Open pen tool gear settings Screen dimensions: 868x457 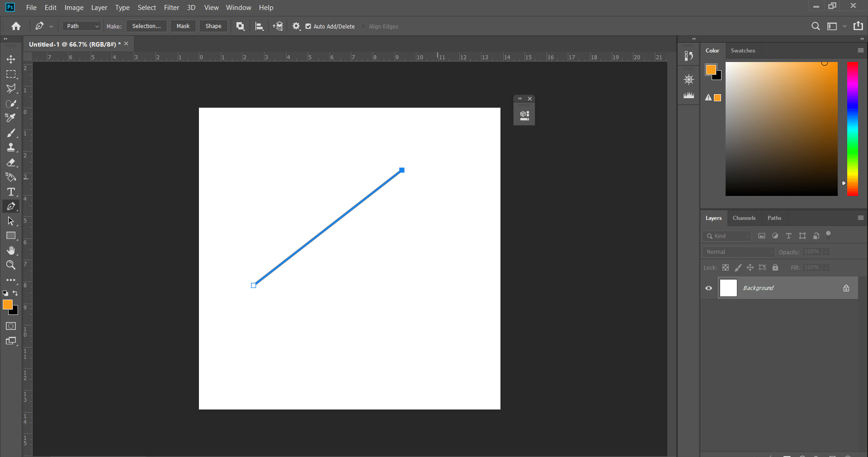(296, 26)
